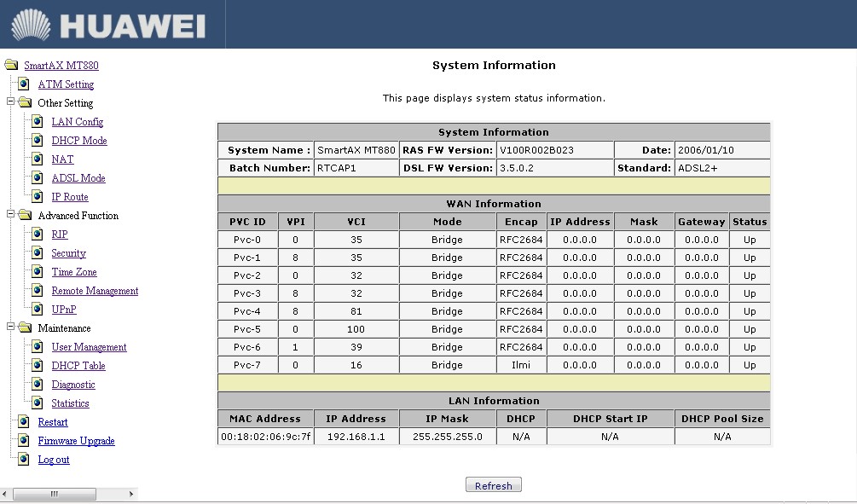Open Remote Management page
This screenshot has height=504, width=857.
pos(95,291)
